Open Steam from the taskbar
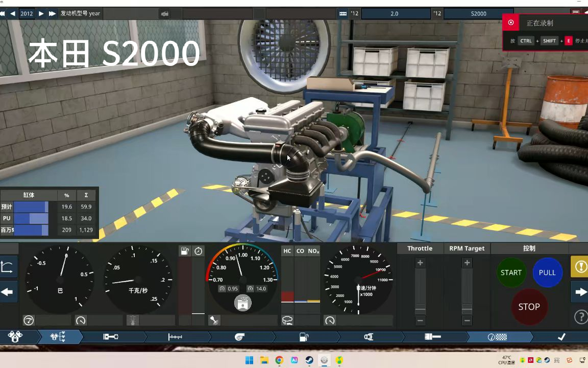Image resolution: width=588 pixels, height=368 pixels. click(x=309, y=360)
